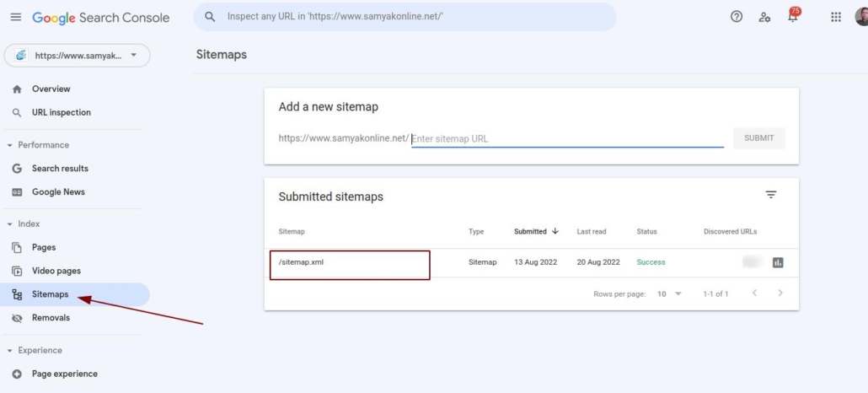Click the Last read column header

click(592, 232)
